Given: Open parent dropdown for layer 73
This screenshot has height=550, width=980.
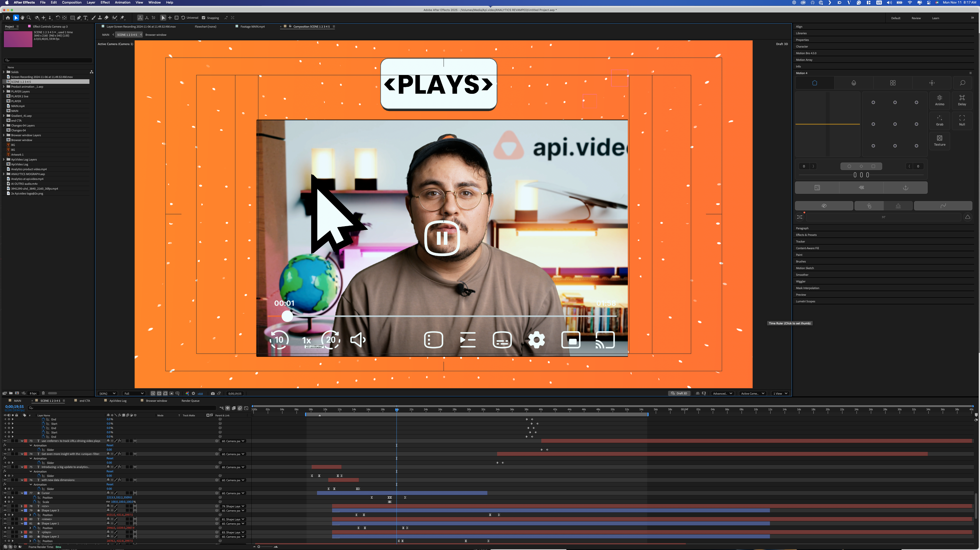Looking at the screenshot, I should [x=233, y=441].
